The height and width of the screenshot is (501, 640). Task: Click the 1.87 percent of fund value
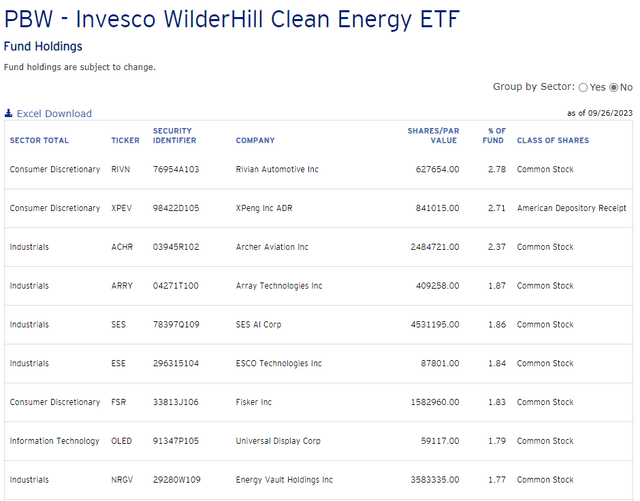[x=497, y=285]
